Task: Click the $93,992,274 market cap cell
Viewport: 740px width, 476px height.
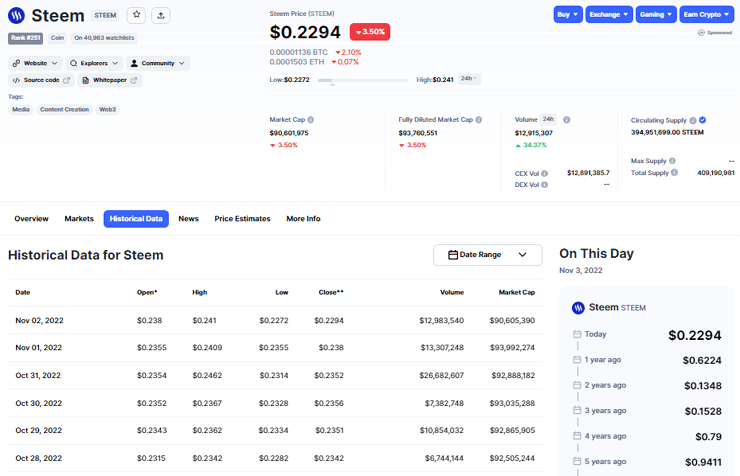Action: pos(512,348)
